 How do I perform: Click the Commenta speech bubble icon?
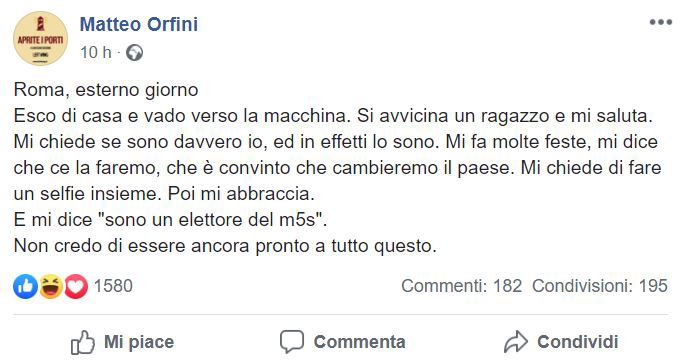[292, 342]
